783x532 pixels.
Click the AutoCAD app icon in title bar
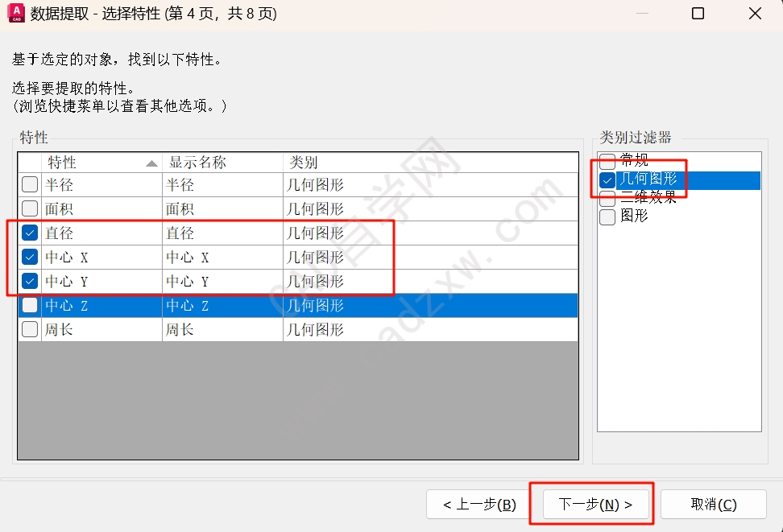coord(16,13)
